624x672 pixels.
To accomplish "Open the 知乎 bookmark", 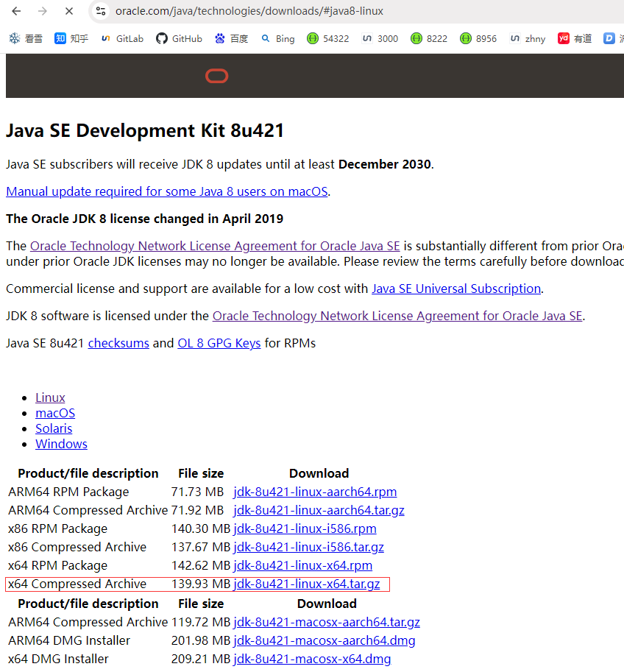I will coord(71,38).
